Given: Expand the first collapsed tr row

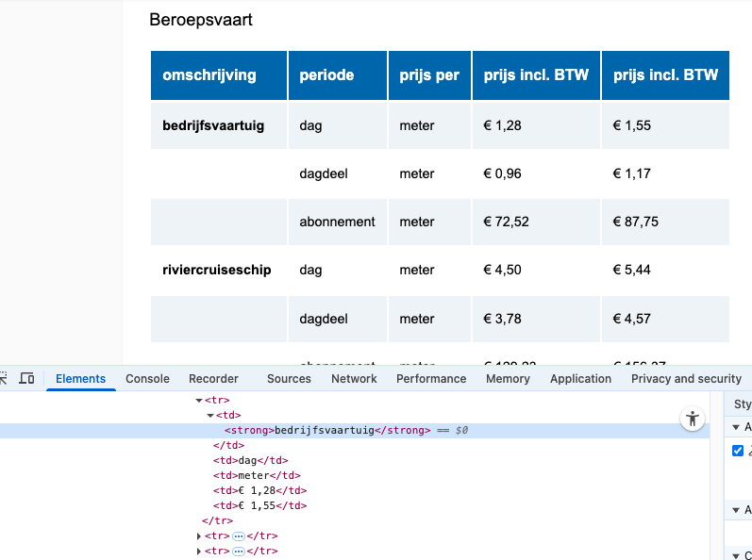Looking at the screenshot, I should 199,536.
